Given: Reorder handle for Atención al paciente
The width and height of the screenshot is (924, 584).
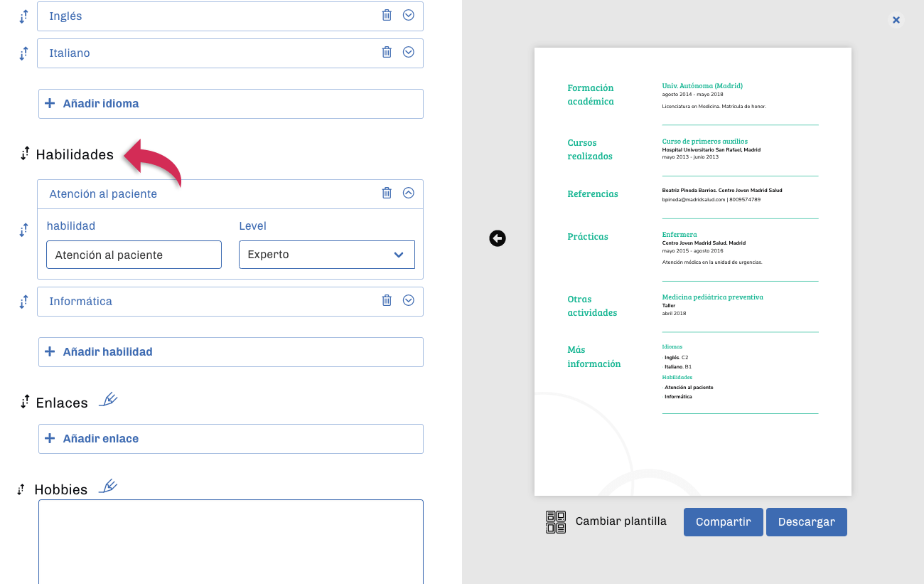Looking at the screenshot, I should tap(23, 230).
